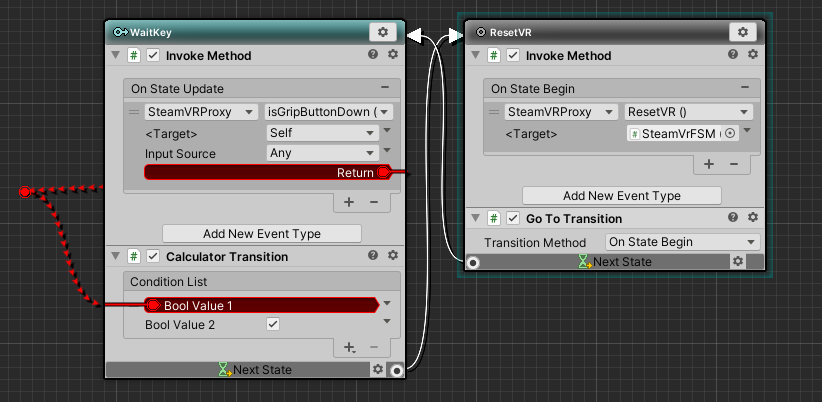Click help icon for Calculator Transition
This screenshot has width=822, height=402.
point(373,257)
